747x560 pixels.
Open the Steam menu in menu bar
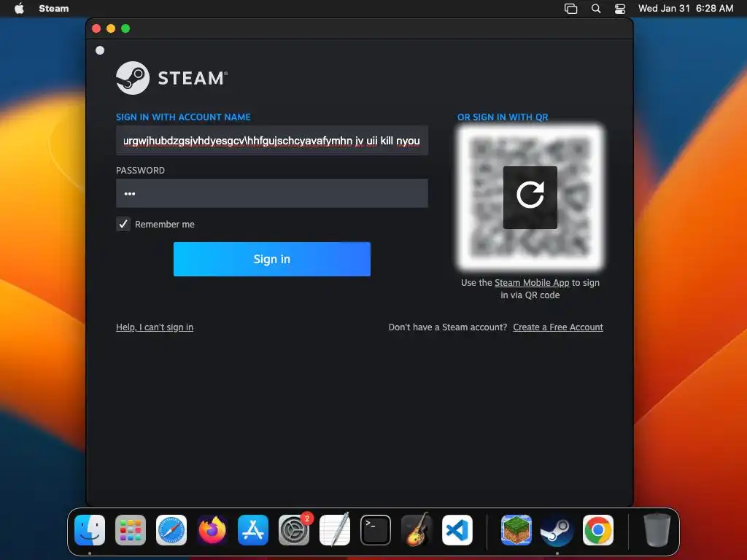pyautogui.click(x=54, y=8)
